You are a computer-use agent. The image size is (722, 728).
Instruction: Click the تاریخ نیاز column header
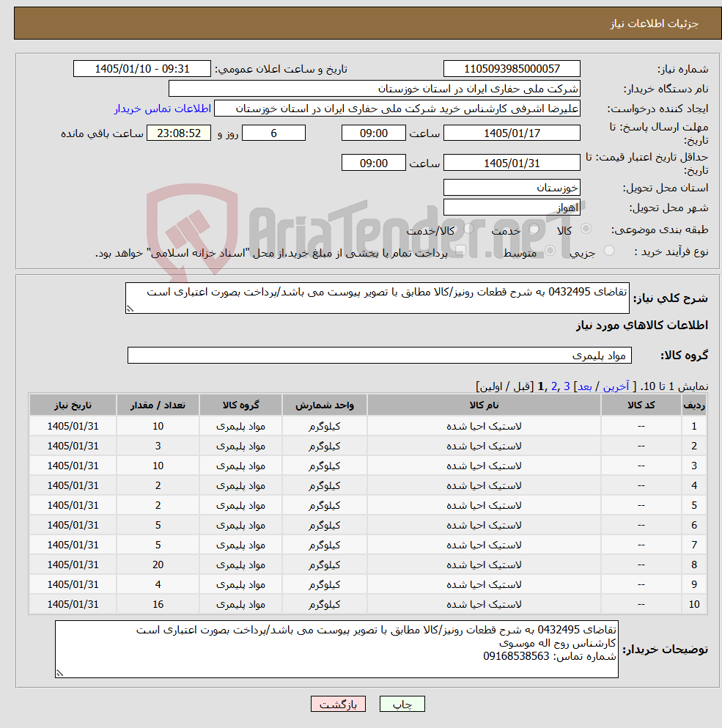[73, 405]
